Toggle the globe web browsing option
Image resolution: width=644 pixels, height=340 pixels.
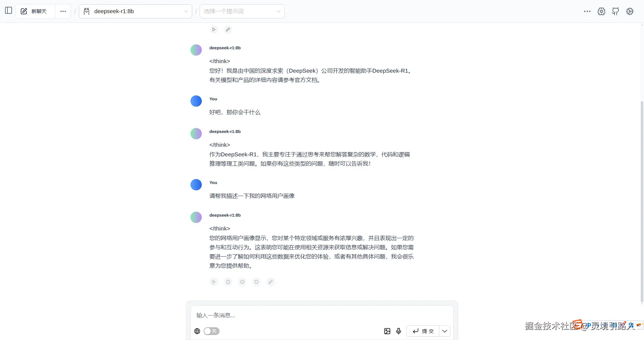point(197,331)
